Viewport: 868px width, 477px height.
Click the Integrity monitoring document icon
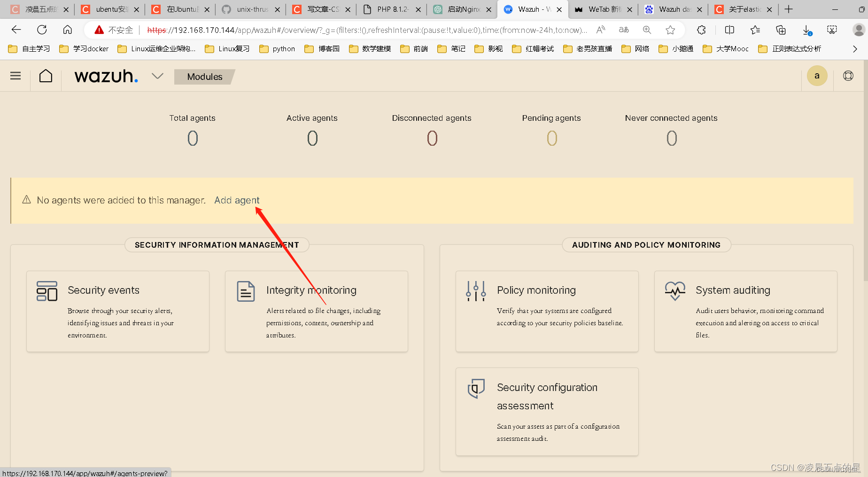(x=246, y=291)
